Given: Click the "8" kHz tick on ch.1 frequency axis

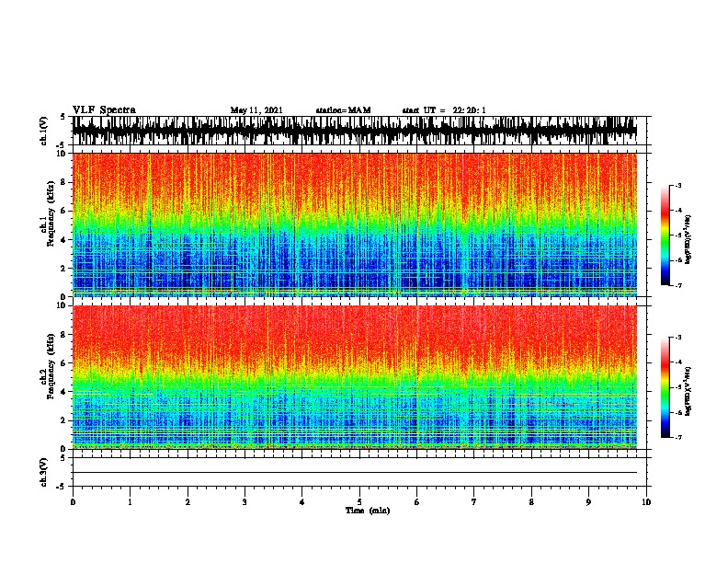Looking at the screenshot, I should coord(64,182).
